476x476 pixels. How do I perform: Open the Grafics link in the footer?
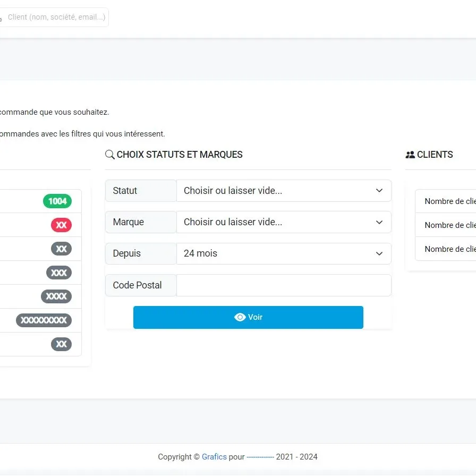[x=214, y=457]
